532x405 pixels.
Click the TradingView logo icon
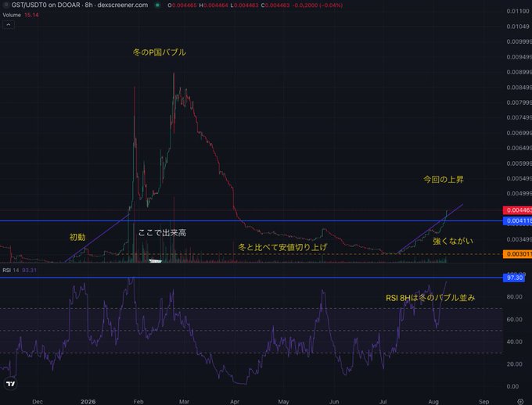tap(10, 384)
